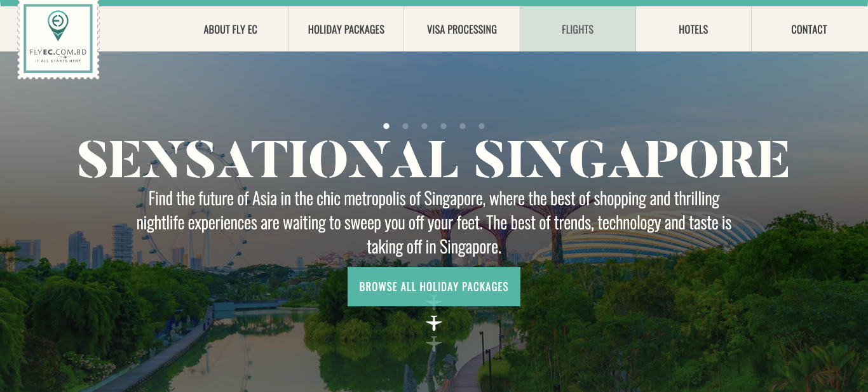Click the Singapore description paragraph text

[x=434, y=223]
